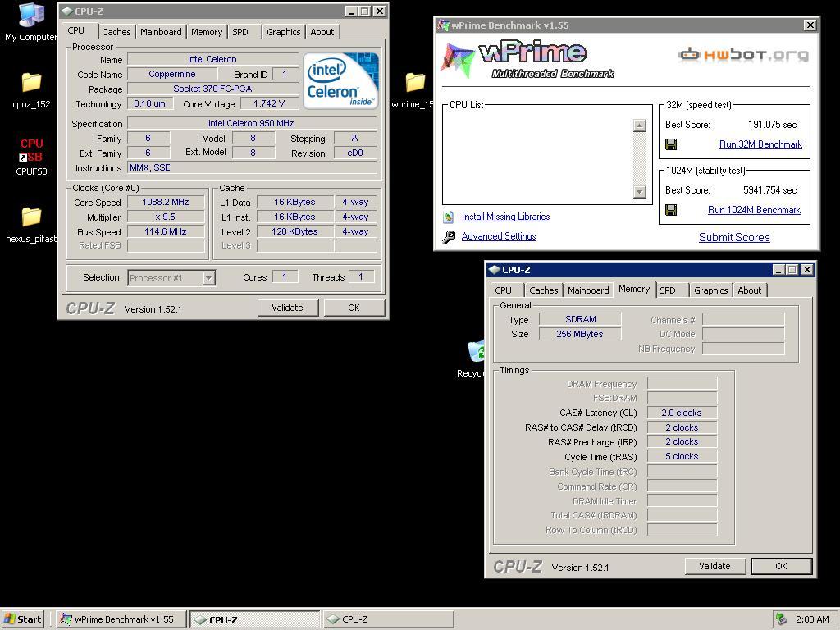
Task: Select About tab in Memory window
Action: tap(750, 290)
